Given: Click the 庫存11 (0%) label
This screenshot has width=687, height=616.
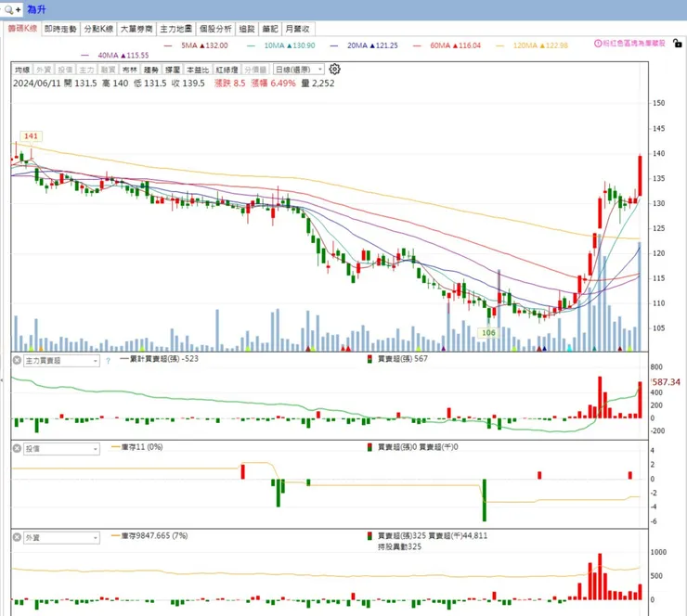Looking at the screenshot, I should [137, 447].
